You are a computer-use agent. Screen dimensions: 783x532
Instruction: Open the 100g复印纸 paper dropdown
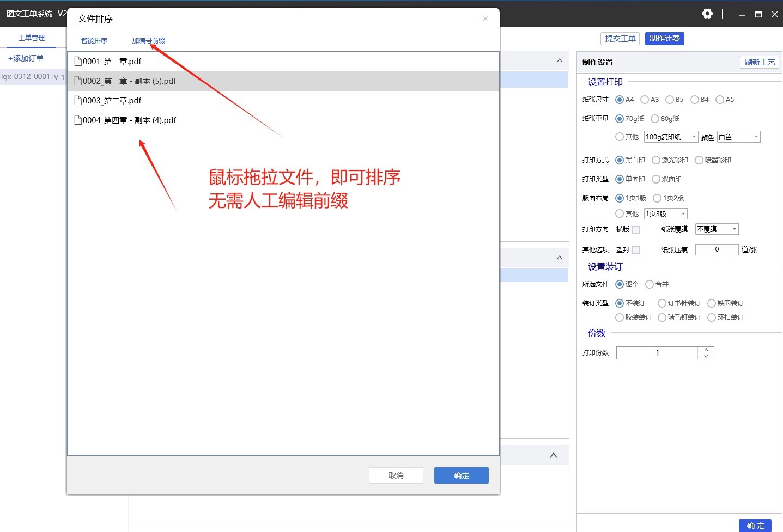click(671, 137)
